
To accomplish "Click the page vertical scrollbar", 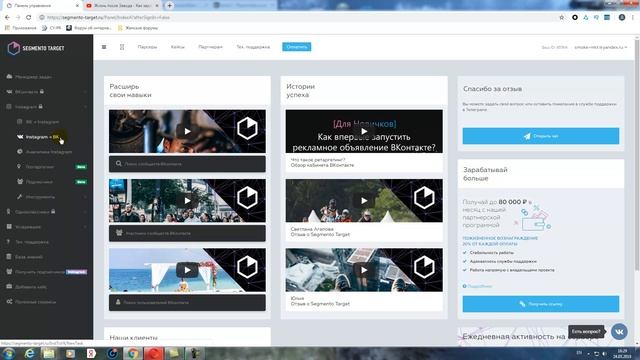I will click(637, 155).
